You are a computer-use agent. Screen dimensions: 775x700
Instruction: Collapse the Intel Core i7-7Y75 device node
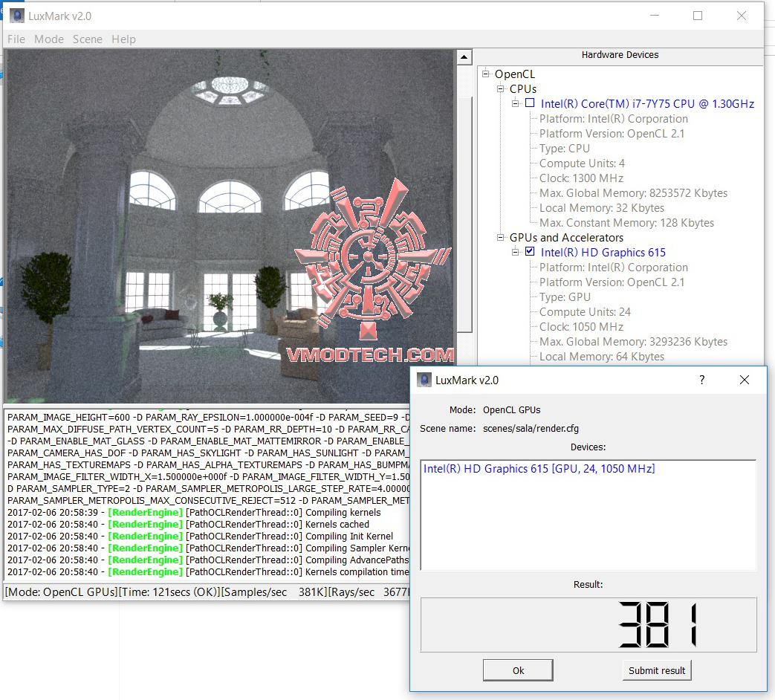516,103
